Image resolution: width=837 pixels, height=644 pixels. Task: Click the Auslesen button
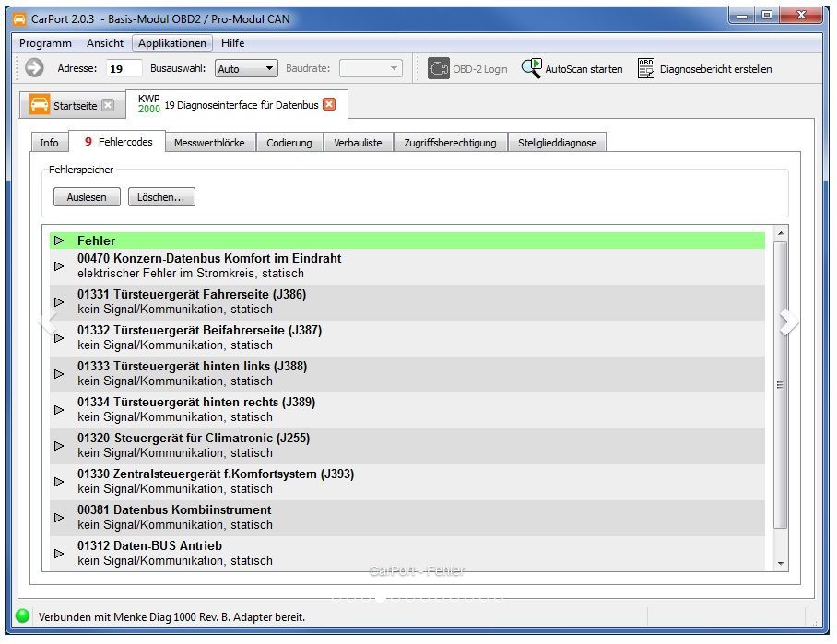pos(87,197)
